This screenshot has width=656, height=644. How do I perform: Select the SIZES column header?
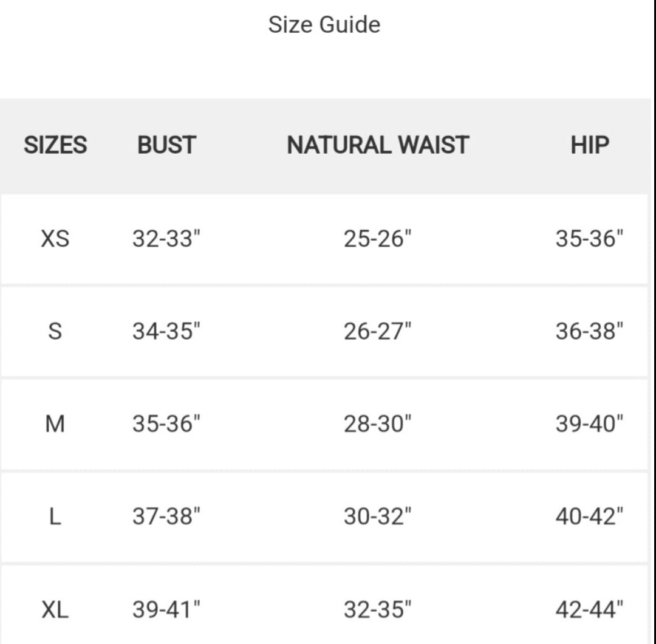click(x=55, y=145)
